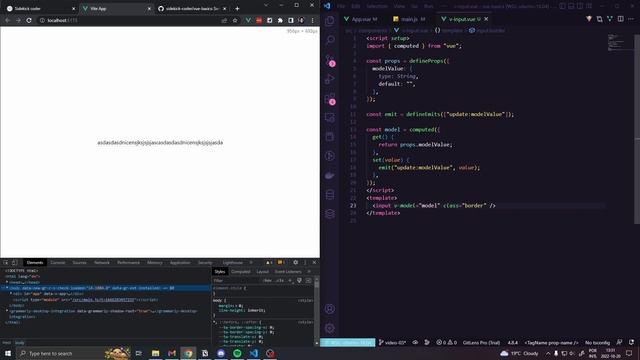Close the DevTools panel
640x360 pixels.
click(x=314, y=262)
